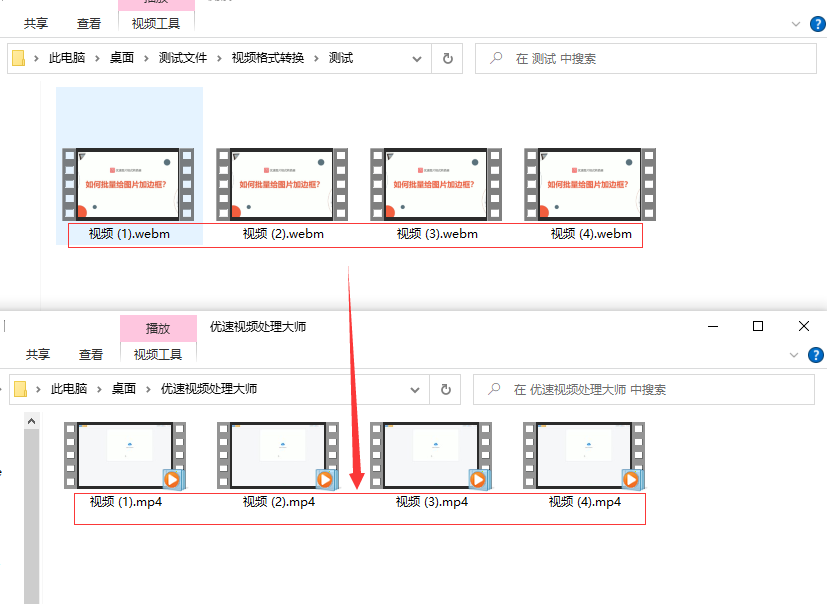Click the play overlay on 视频 (4).mp4 thumbnail

[x=630, y=478]
